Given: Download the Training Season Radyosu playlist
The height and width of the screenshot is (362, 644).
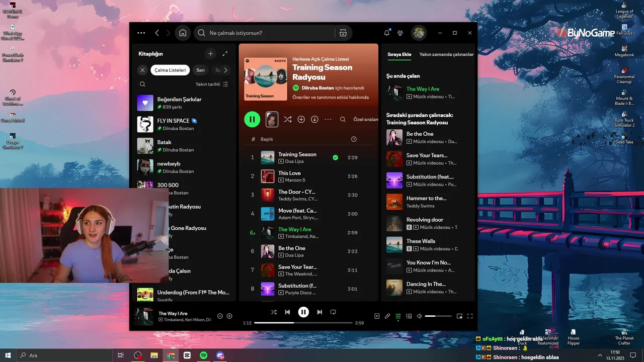Looking at the screenshot, I should click(x=314, y=119).
